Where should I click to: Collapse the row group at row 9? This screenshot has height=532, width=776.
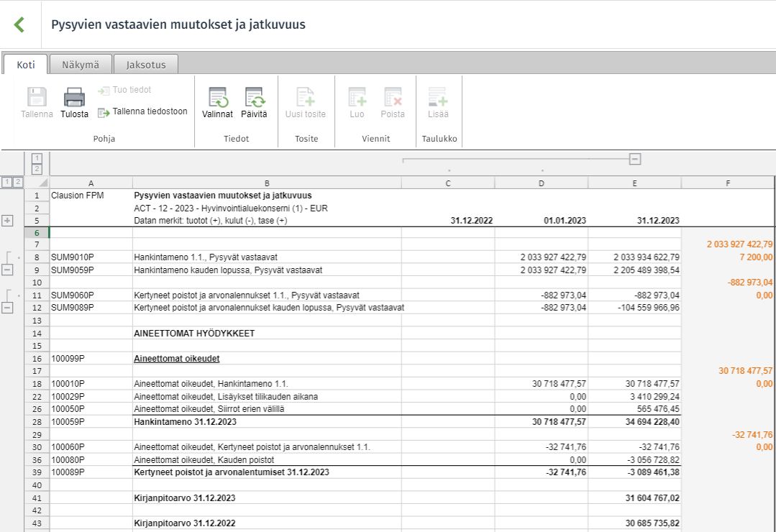click(x=7, y=270)
